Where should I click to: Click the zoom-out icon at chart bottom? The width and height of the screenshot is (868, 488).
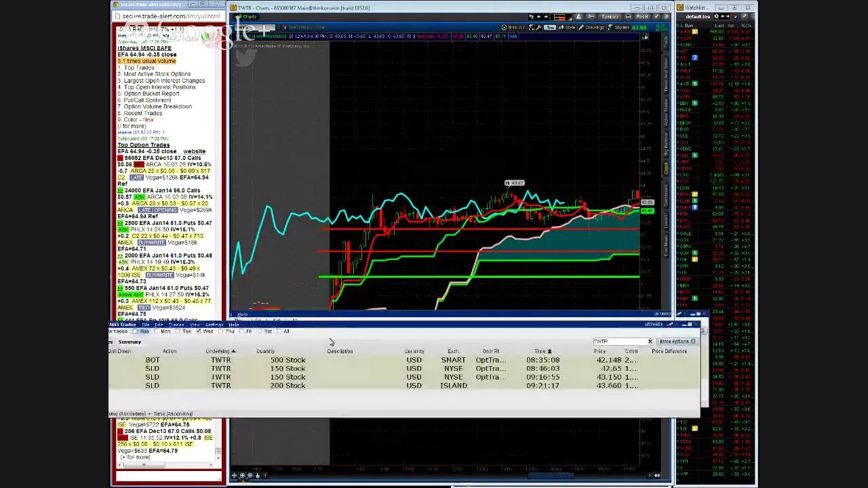tap(250, 475)
